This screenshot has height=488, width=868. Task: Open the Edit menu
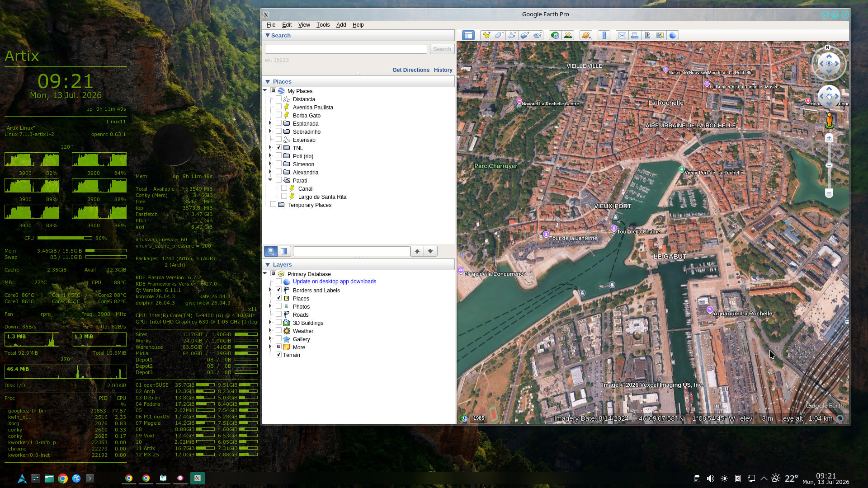point(287,25)
